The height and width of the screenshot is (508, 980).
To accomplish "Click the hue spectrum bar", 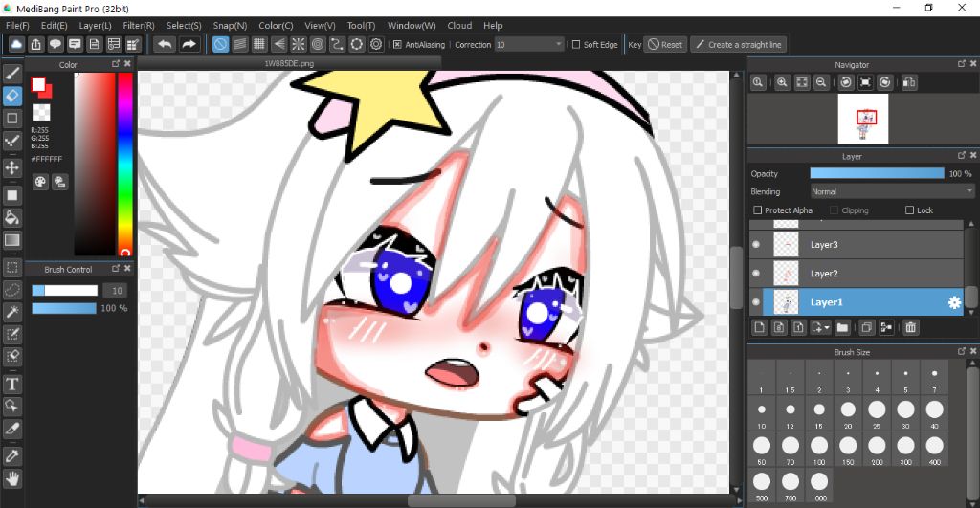I will click(x=125, y=164).
